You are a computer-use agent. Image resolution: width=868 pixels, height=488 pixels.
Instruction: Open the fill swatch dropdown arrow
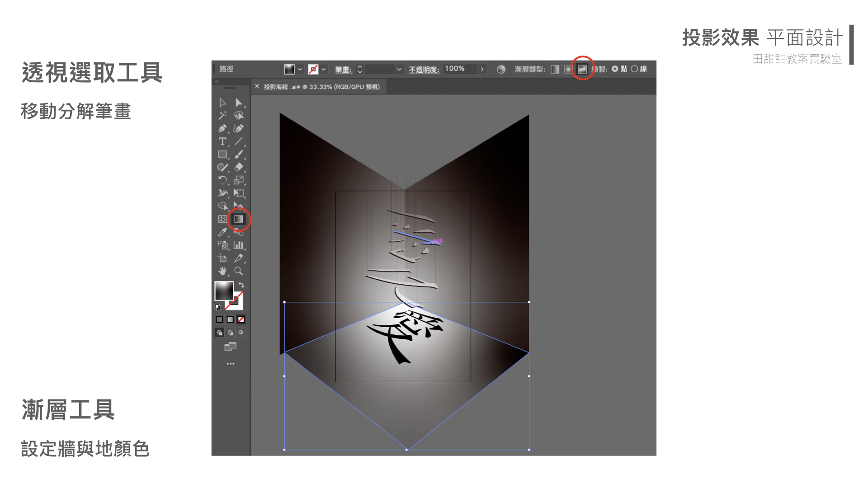(x=300, y=69)
